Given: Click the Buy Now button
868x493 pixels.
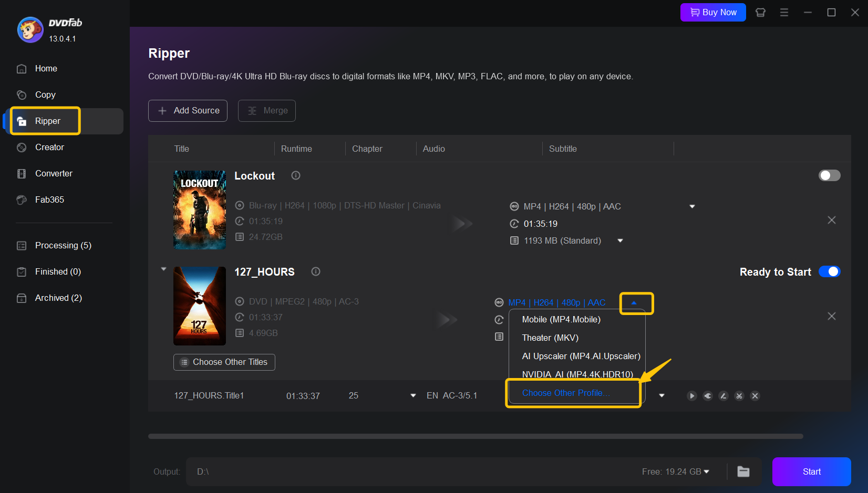Looking at the screenshot, I should pyautogui.click(x=713, y=12).
